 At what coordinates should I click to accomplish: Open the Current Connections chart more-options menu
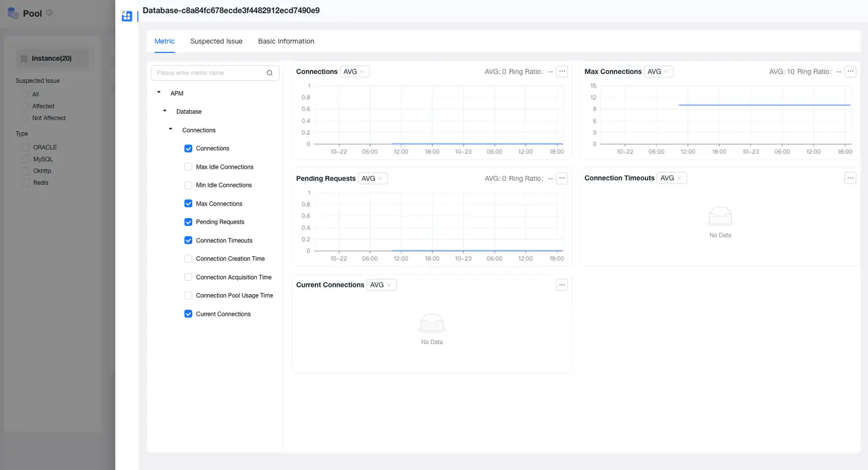(562, 285)
